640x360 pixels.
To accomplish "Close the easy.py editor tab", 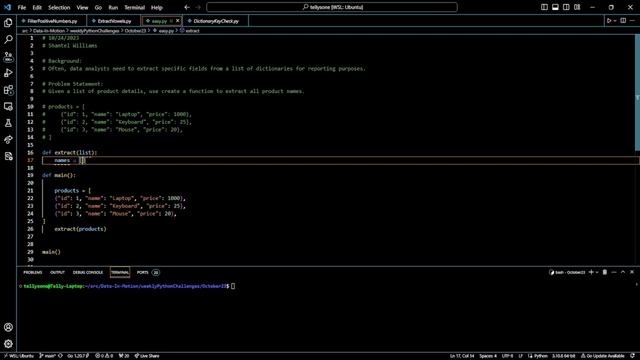I will tap(178, 21).
